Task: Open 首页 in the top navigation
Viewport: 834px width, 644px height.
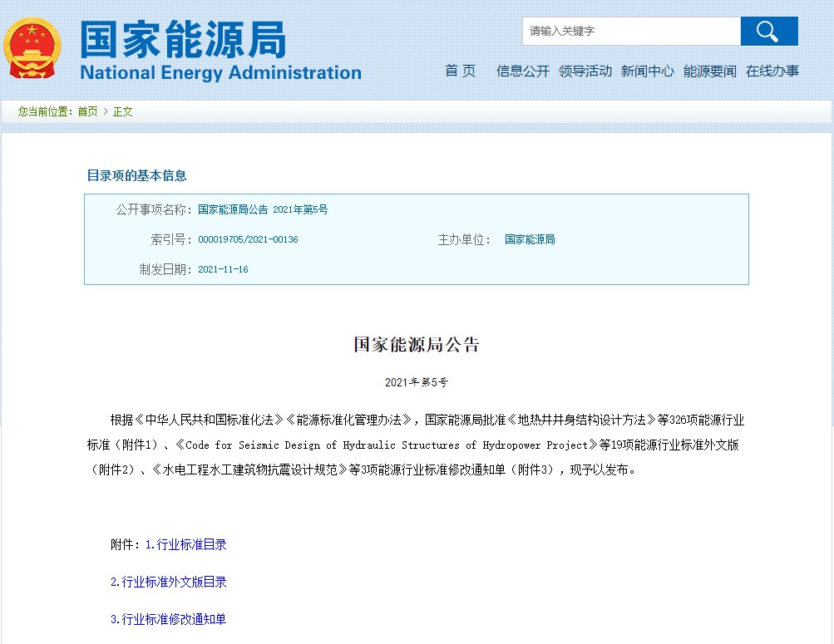Action: click(x=460, y=71)
